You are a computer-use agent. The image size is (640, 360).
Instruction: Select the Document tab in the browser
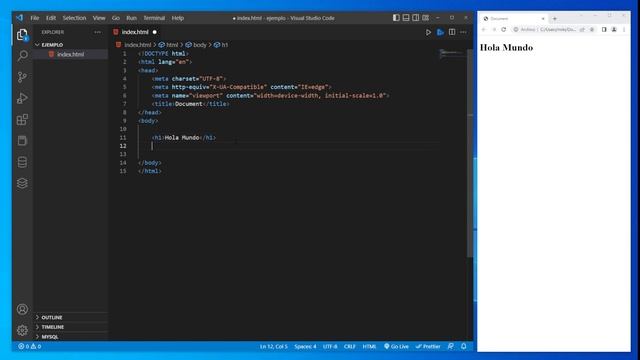coord(513,19)
